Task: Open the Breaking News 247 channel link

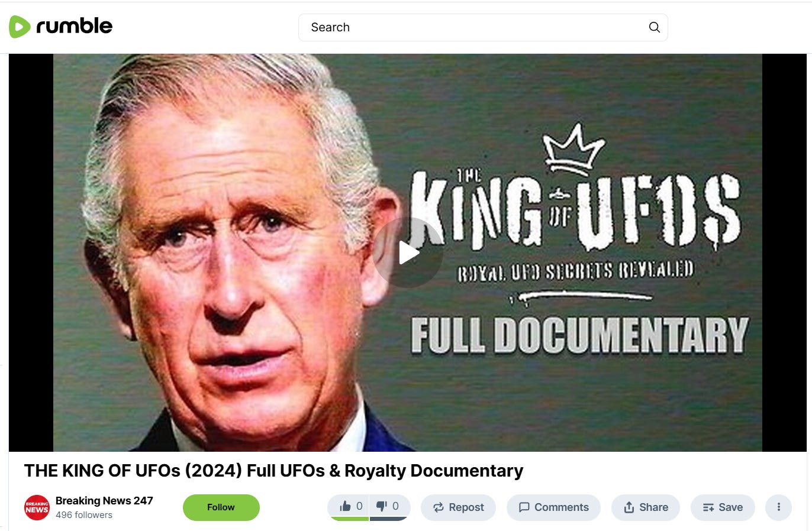Action: (x=104, y=500)
